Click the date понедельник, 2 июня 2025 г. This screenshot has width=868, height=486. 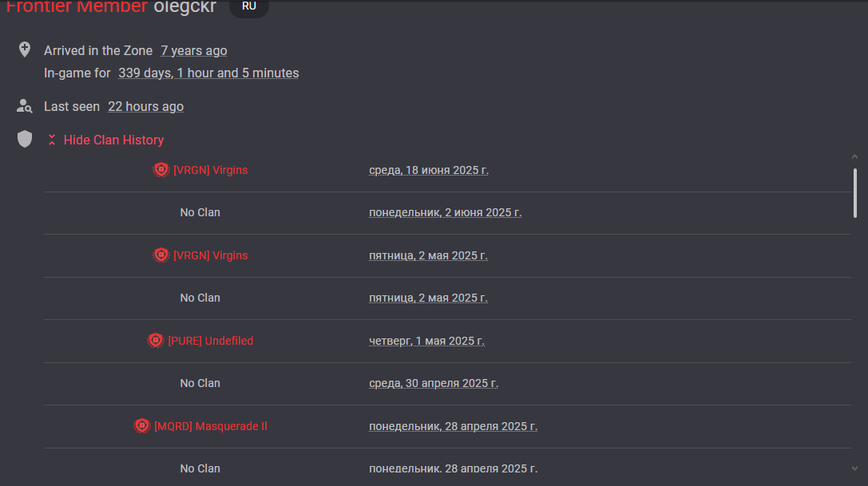click(x=445, y=212)
